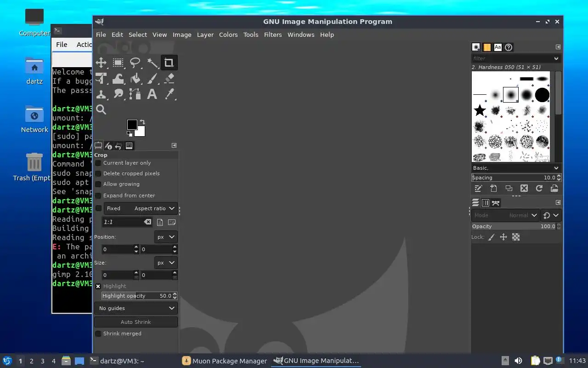Image resolution: width=588 pixels, height=368 pixels.
Task: Click the lock pixels paintbrush icon
Action: coord(491,237)
